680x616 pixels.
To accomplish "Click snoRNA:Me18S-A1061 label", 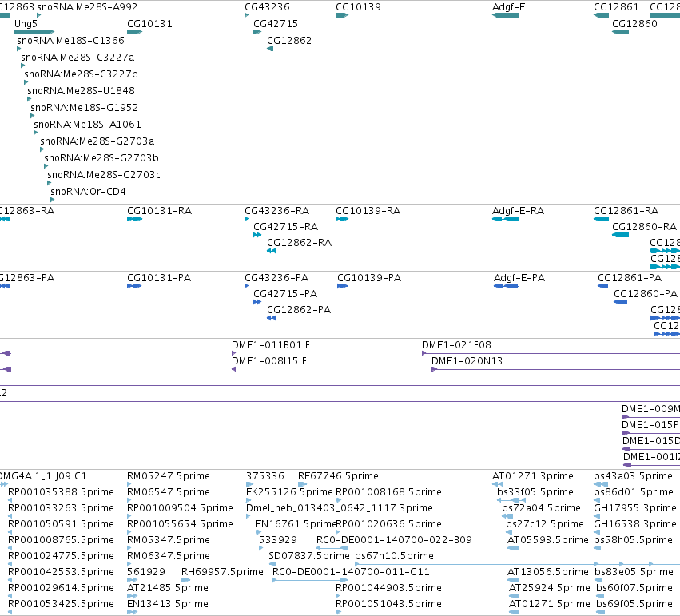I will (88, 125).
